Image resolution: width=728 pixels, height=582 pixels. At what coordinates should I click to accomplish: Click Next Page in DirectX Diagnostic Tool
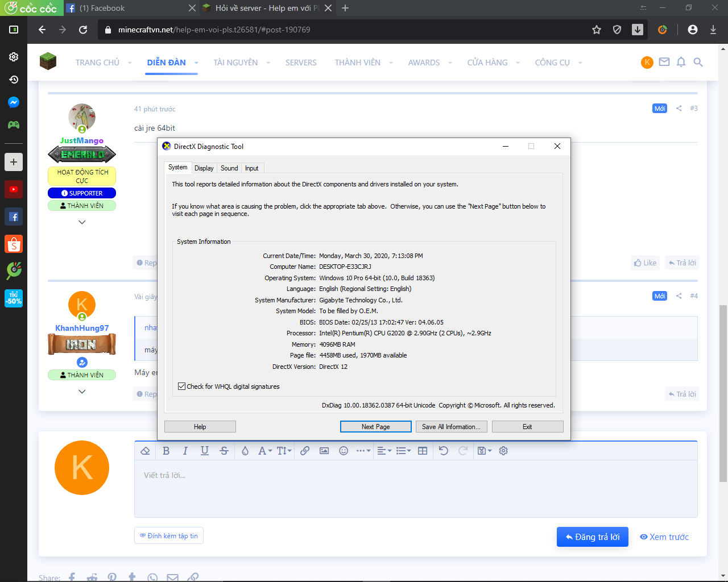(375, 427)
